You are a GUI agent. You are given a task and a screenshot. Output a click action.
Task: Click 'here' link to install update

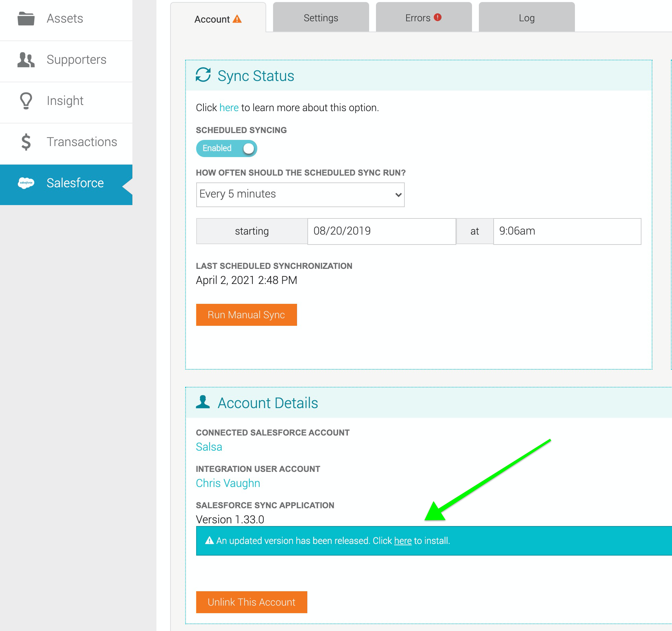403,541
